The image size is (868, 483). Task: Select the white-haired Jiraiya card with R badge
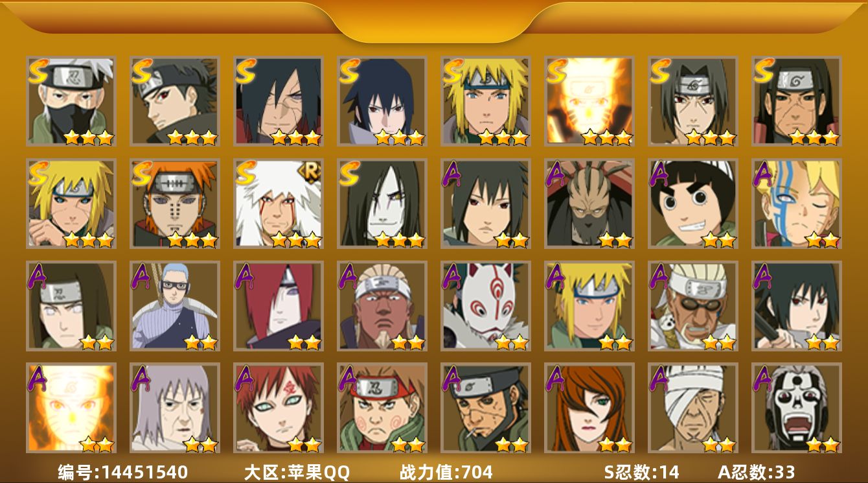tap(279, 204)
